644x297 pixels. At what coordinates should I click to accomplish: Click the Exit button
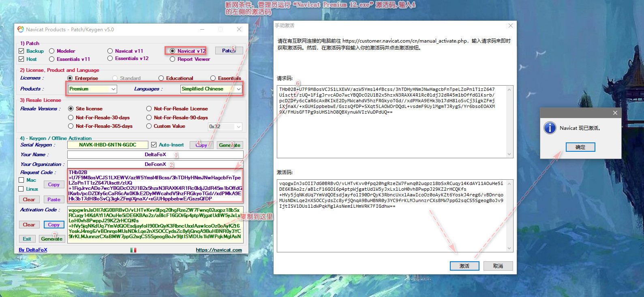(x=27, y=239)
